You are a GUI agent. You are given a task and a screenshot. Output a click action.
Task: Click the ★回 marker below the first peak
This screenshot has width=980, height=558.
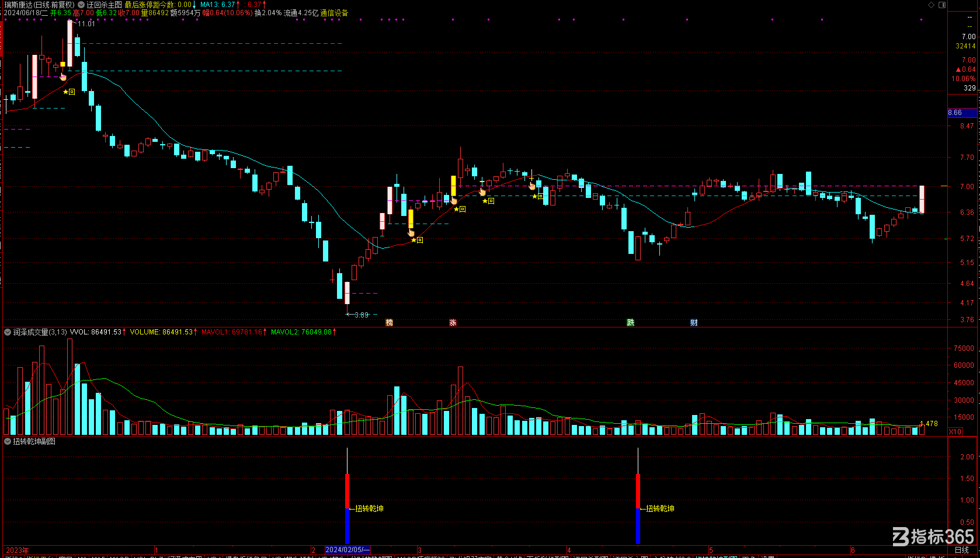tap(69, 92)
